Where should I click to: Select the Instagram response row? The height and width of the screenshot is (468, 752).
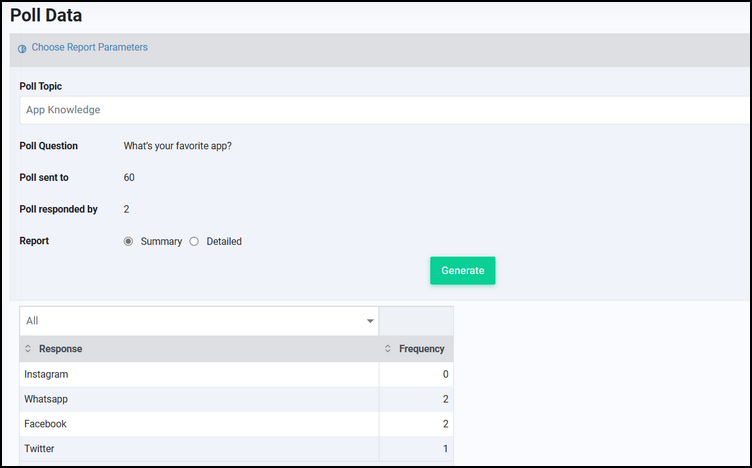(236, 374)
